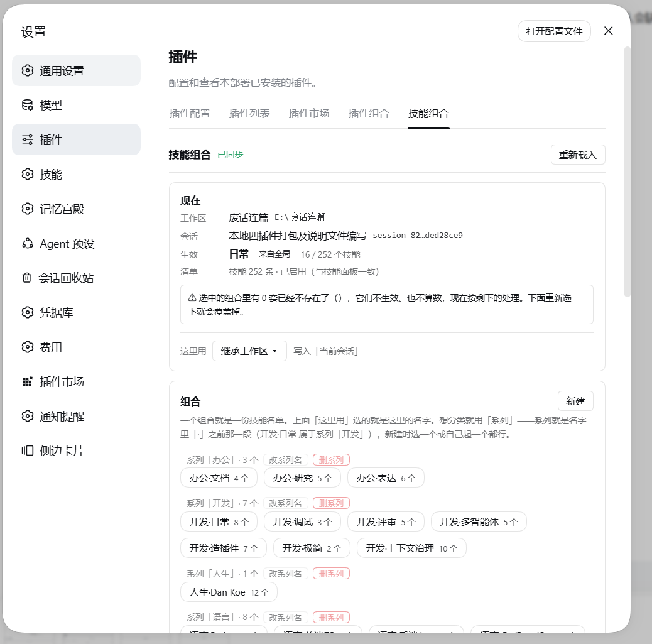Select the 办公·文档 combination chip
Image resolution: width=652 pixels, height=644 pixels.
click(219, 478)
